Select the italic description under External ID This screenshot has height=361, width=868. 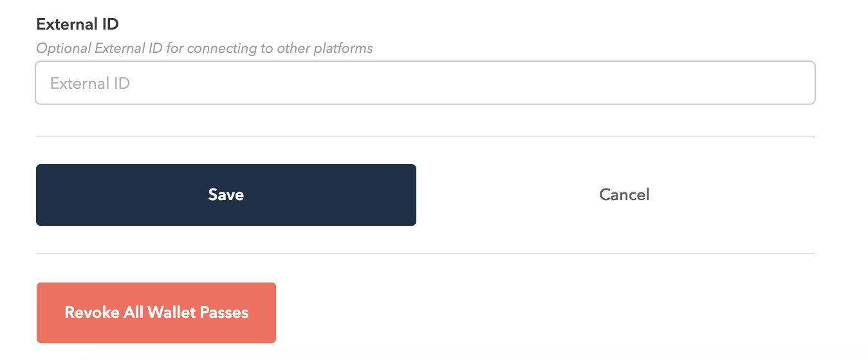(x=205, y=48)
